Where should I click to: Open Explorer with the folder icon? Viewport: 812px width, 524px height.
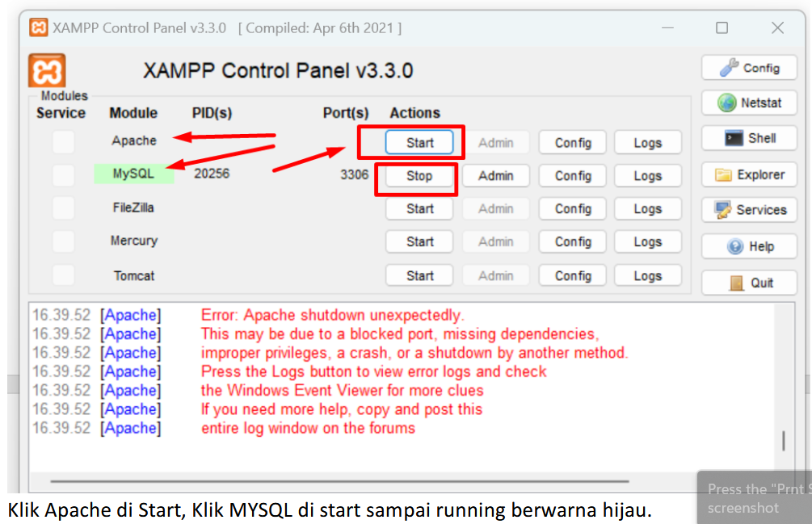click(724, 174)
